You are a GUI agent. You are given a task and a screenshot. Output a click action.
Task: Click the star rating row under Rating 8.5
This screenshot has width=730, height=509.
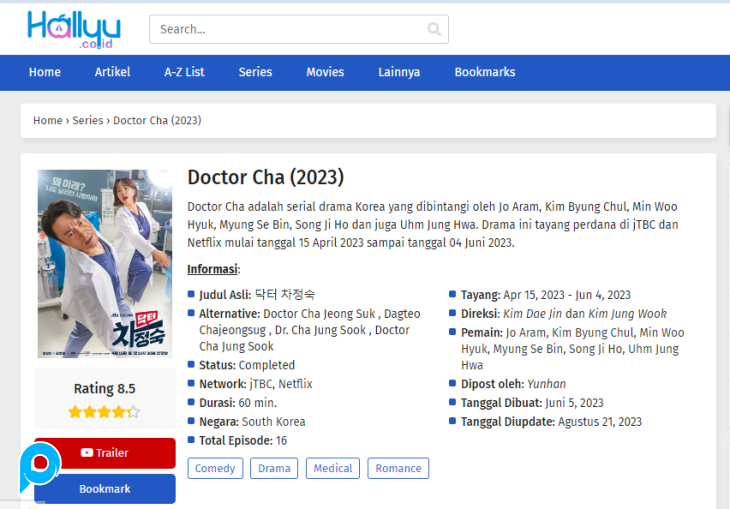[104, 411]
